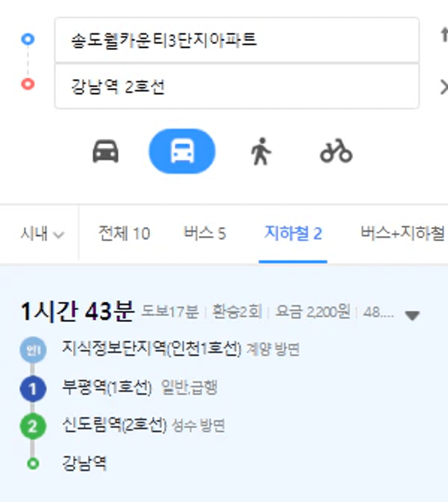The image size is (448, 502).
Task: Open the 버스+지하철 tab
Action: 403,233
